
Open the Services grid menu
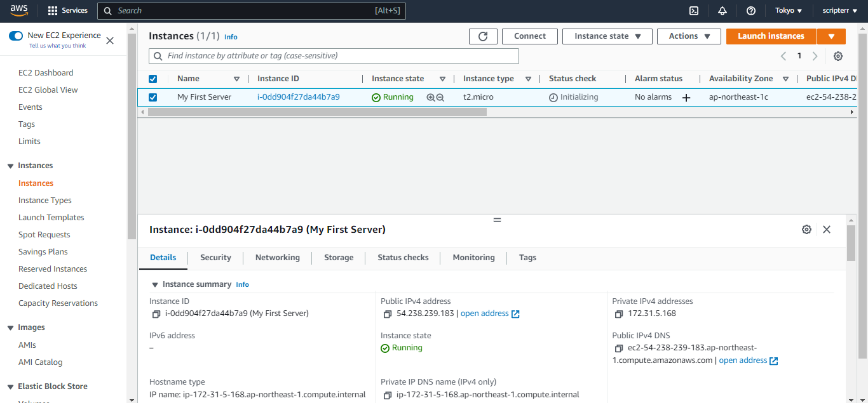pos(68,11)
